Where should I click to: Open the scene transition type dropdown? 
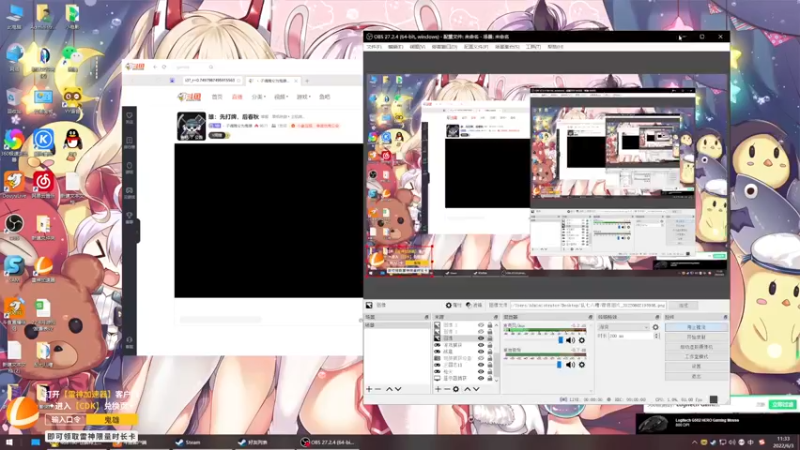(623, 327)
